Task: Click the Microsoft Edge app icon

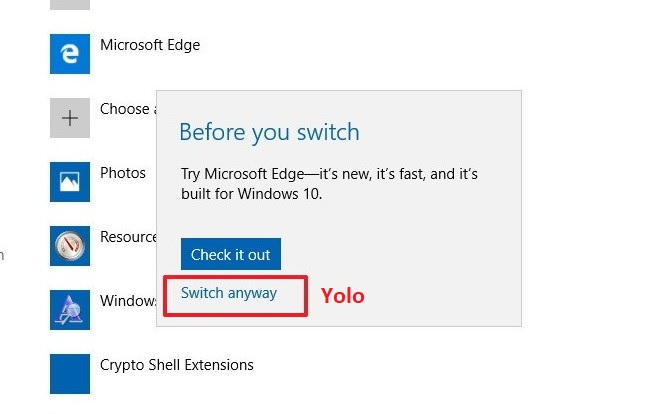Action: [70, 54]
